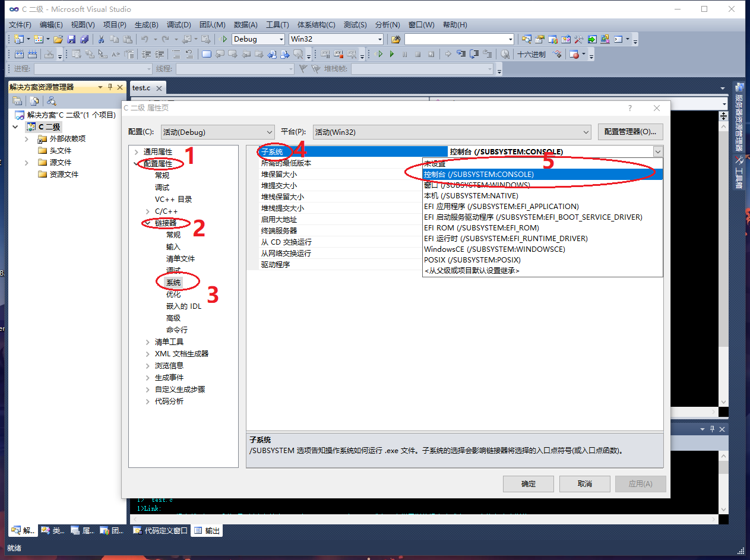Click the Properties icon in the Solution Explorer toolbar
Viewport: 750px width, 560px height.
[17, 100]
